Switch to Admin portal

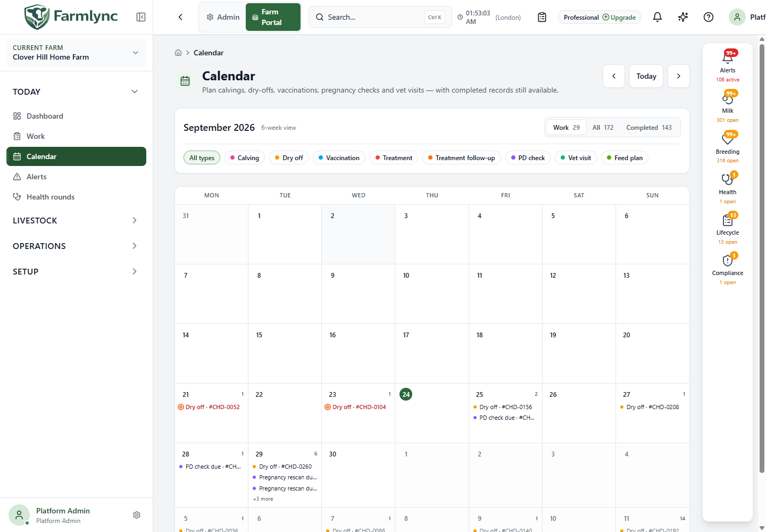(223, 17)
